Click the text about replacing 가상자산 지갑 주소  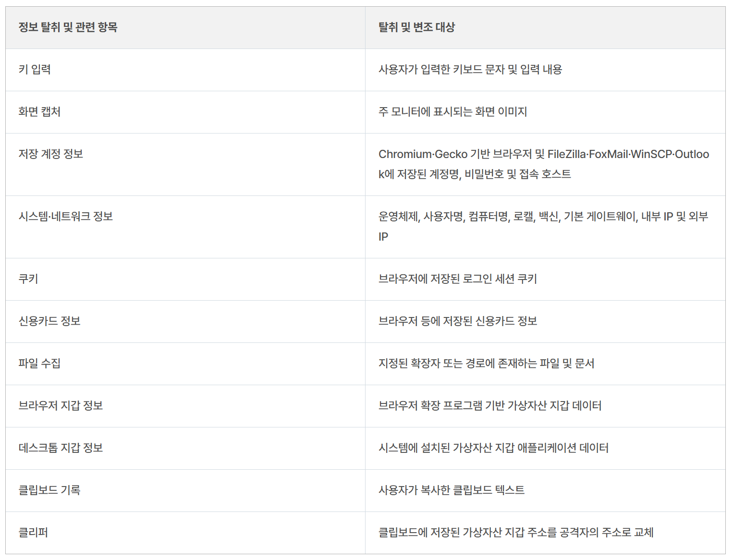coord(516,533)
